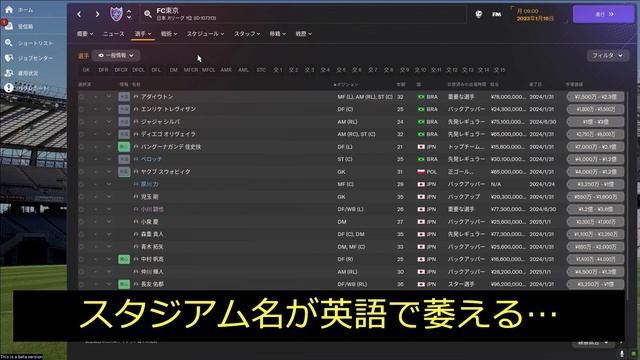This screenshot has width=640, height=360.
Task: Open the スタッフ staff menu
Action: (247, 34)
